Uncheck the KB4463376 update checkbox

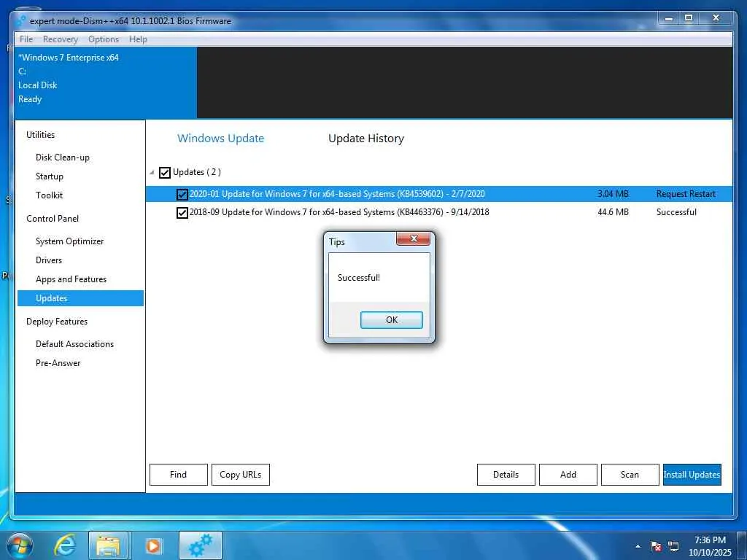tap(182, 212)
